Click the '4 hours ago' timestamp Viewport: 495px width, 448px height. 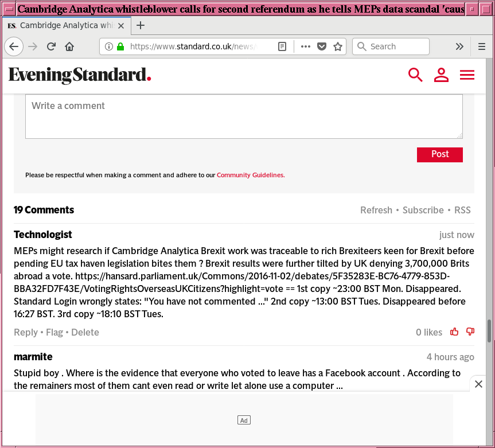(x=450, y=357)
